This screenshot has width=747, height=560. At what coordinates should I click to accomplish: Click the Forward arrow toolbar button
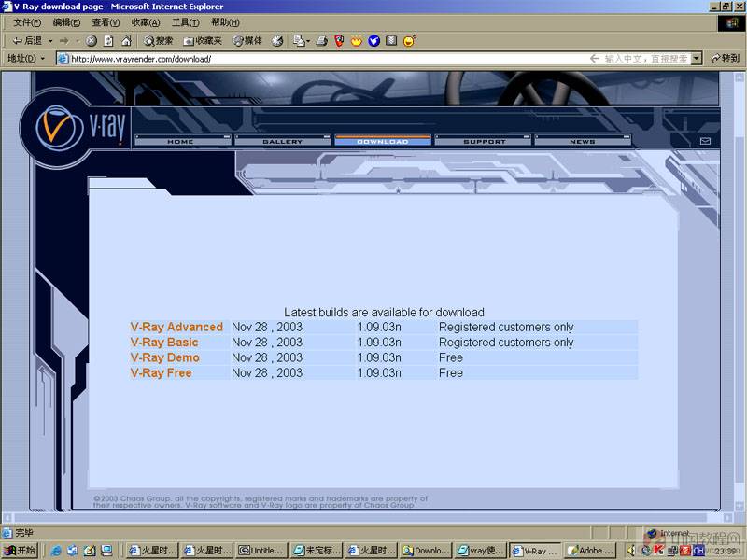point(63,41)
